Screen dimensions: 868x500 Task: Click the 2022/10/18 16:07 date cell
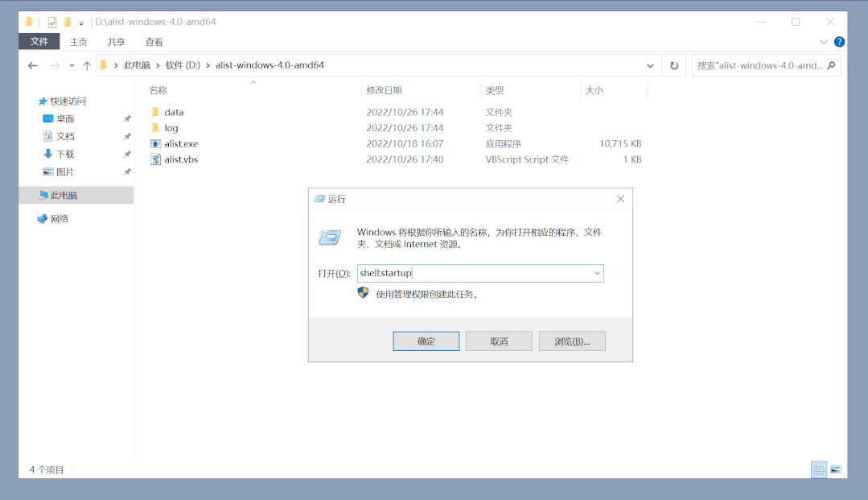point(405,143)
